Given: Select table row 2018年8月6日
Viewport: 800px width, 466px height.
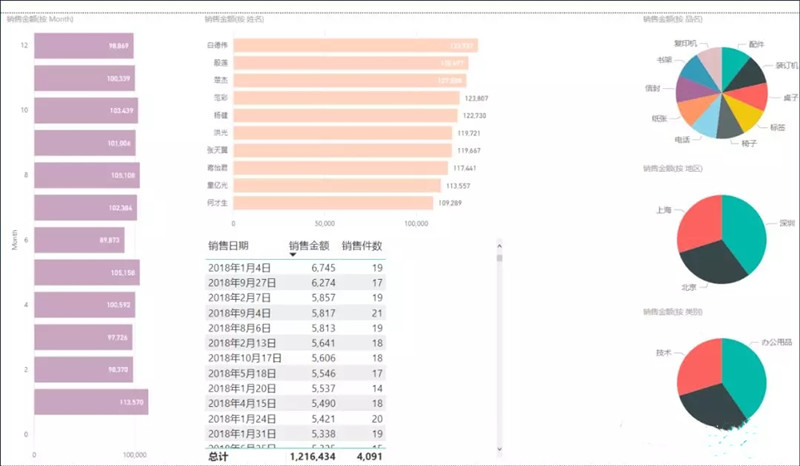Looking at the screenshot, I should coord(296,328).
